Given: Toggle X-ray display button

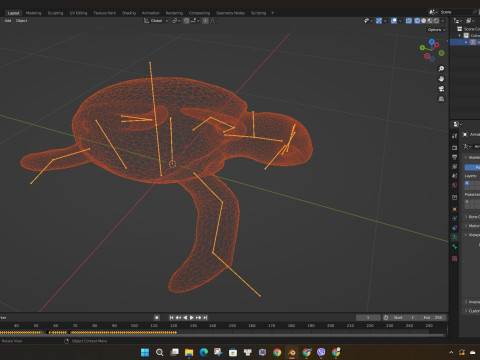Looking at the screenshot, I should (x=409, y=21).
